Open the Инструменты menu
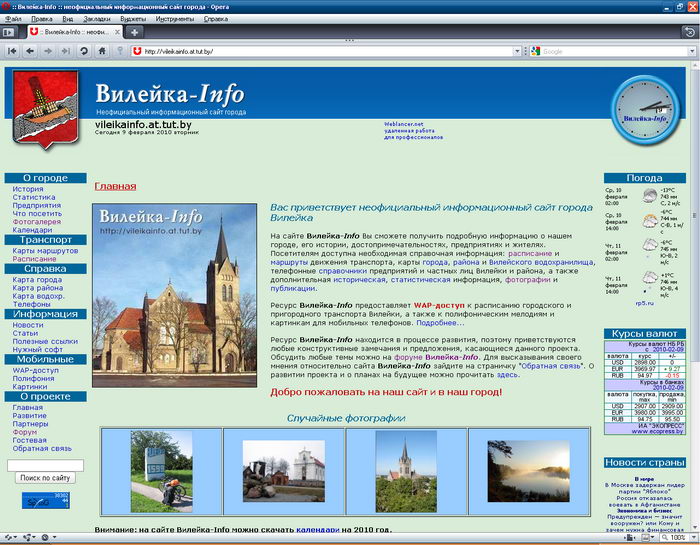This screenshot has width=700, height=545. coord(175,19)
